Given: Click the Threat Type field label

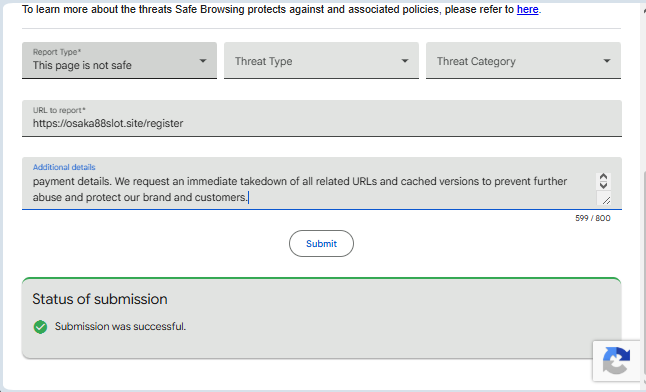Looking at the screenshot, I should pyautogui.click(x=264, y=61).
